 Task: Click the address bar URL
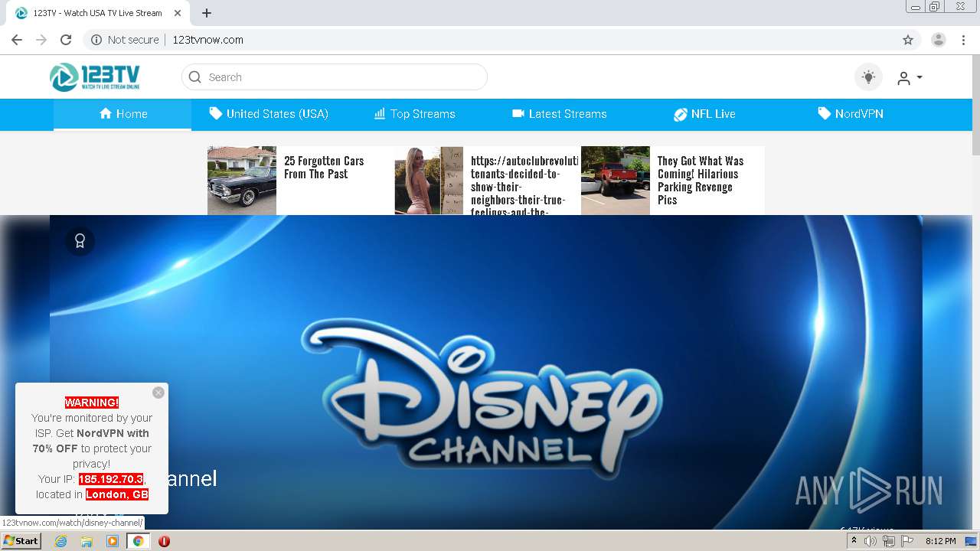(x=207, y=40)
